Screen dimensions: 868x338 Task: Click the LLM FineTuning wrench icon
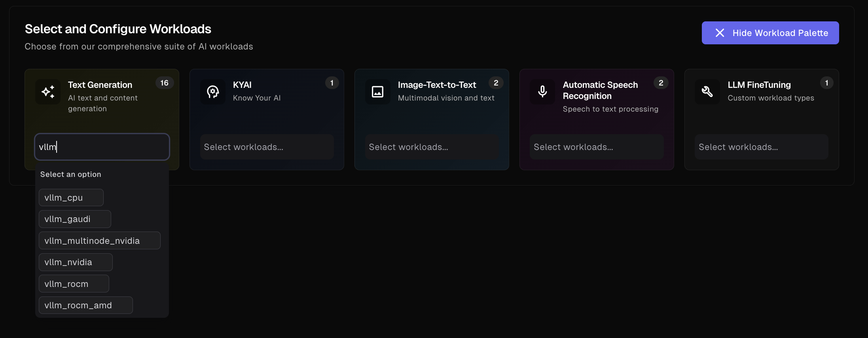click(707, 92)
